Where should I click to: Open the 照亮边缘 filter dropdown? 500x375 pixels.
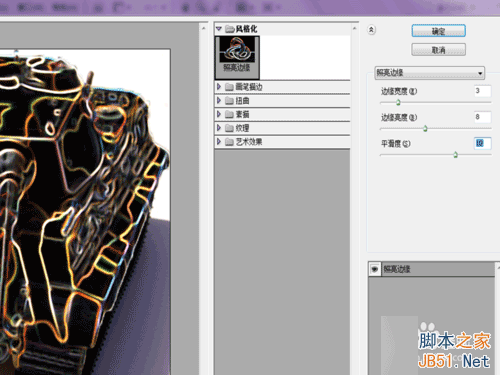click(x=430, y=73)
